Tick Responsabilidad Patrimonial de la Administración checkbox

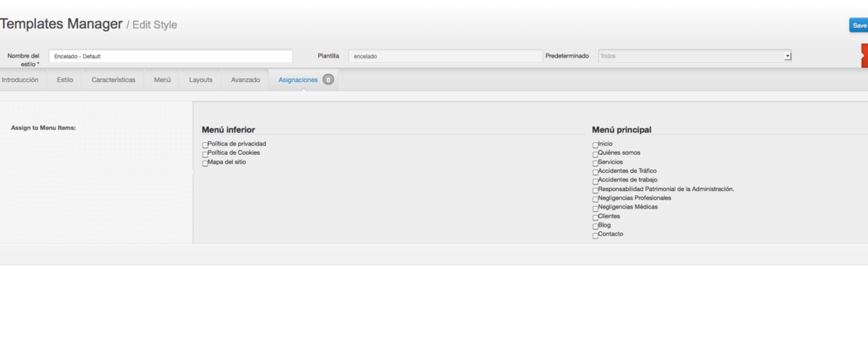(596, 190)
